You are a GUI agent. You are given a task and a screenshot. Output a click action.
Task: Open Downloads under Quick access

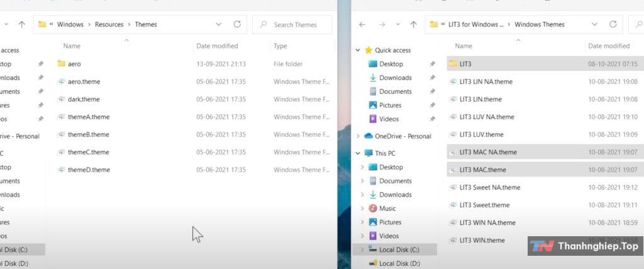(395, 77)
